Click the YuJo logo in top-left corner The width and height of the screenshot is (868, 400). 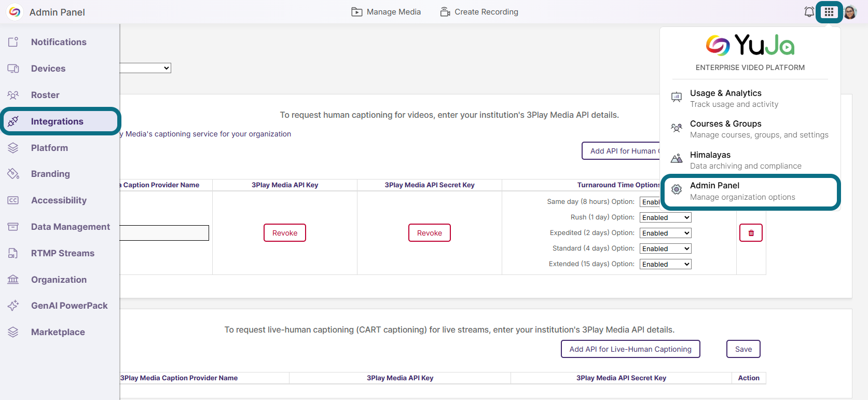point(15,12)
